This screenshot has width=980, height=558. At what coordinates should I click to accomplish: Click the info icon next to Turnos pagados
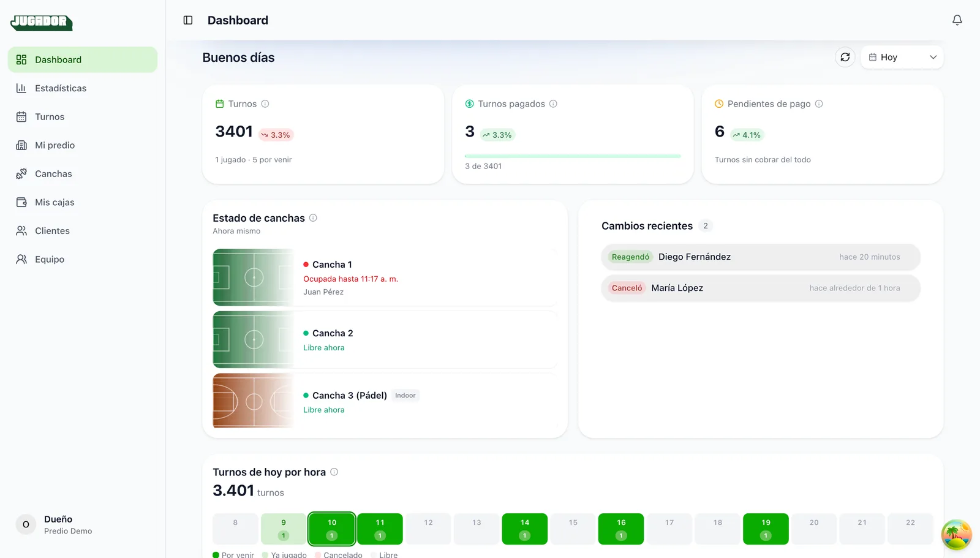553,104
